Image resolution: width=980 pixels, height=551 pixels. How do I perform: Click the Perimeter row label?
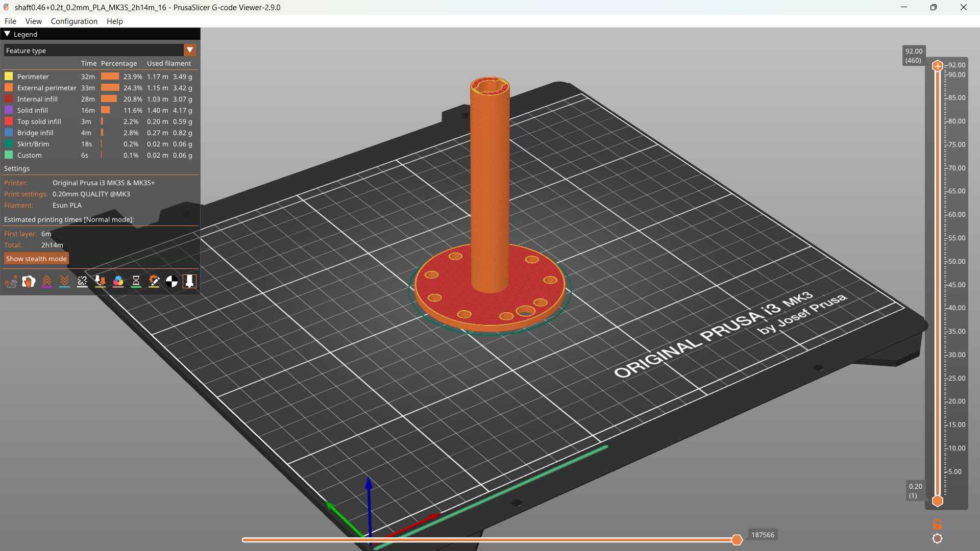click(x=33, y=77)
